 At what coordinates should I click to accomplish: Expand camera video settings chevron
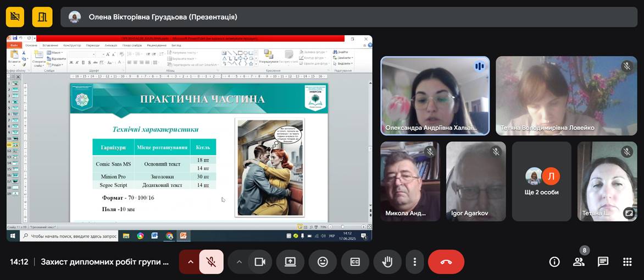click(x=239, y=262)
